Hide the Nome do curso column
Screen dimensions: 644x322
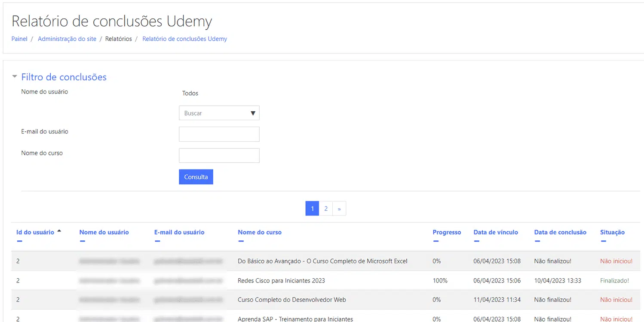tap(241, 241)
